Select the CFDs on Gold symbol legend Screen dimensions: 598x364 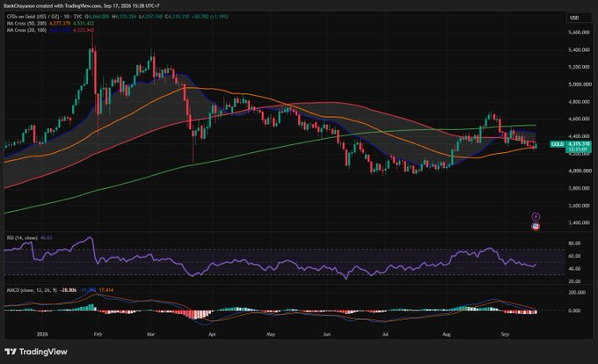point(45,17)
